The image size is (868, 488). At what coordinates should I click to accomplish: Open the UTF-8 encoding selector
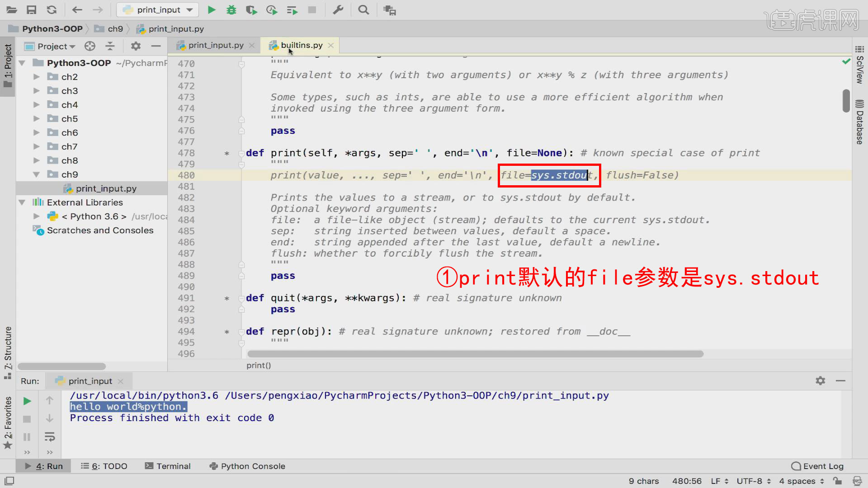pos(754,481)
